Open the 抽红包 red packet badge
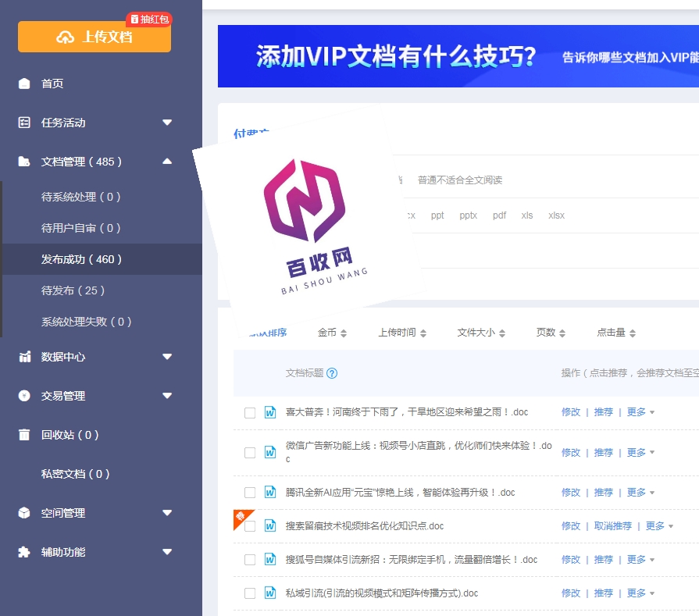The image size is (699, 616). [149, 20]
